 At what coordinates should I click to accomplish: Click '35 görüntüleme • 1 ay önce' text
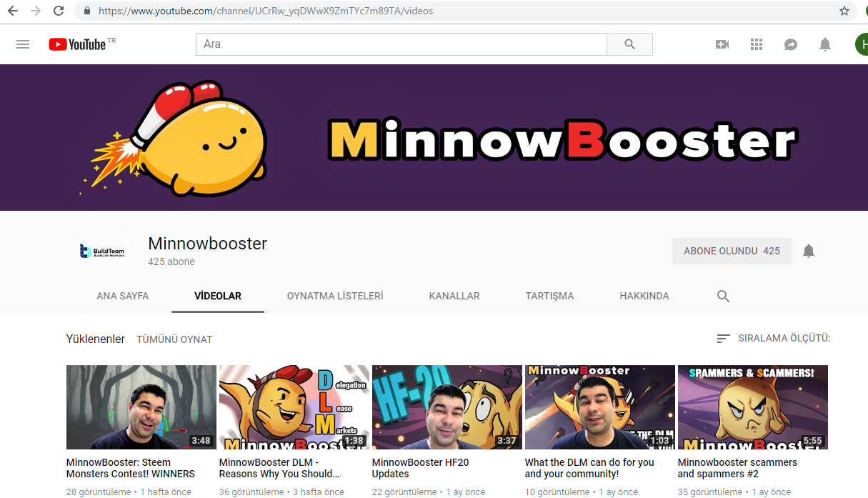coord(734,492)
